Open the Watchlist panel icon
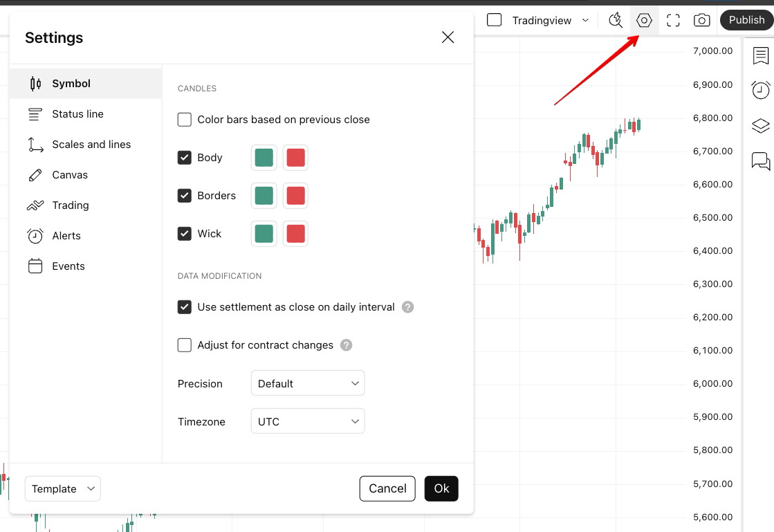The image size is (774, 532). (x=761, y=56)
